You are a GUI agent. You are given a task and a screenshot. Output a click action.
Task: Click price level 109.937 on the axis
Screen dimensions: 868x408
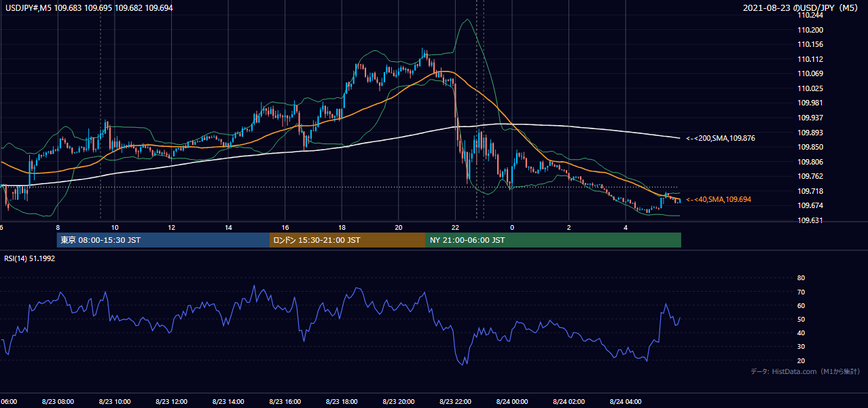tap(811, 118)
